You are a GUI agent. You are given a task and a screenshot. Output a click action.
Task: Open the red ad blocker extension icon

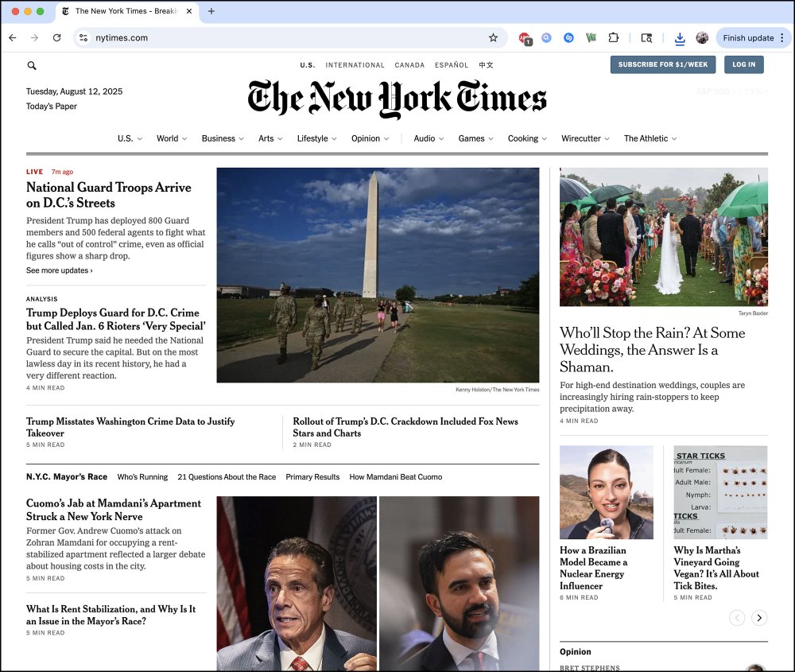524,38
